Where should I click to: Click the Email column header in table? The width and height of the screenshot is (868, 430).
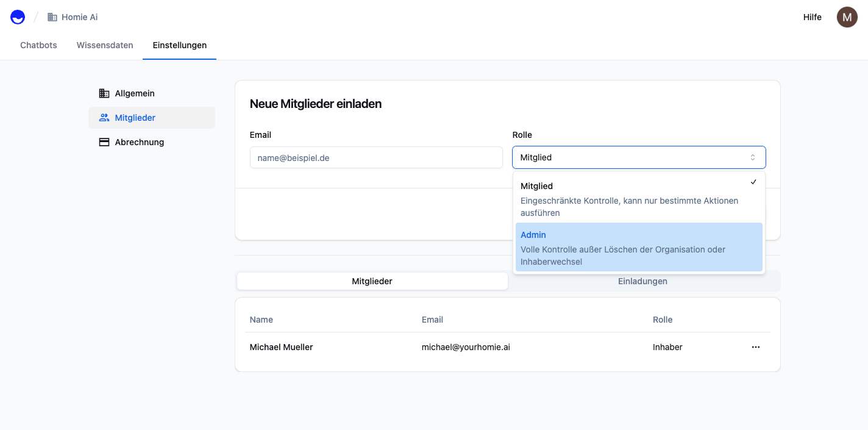pyautogui.click(x=432, y=320)
